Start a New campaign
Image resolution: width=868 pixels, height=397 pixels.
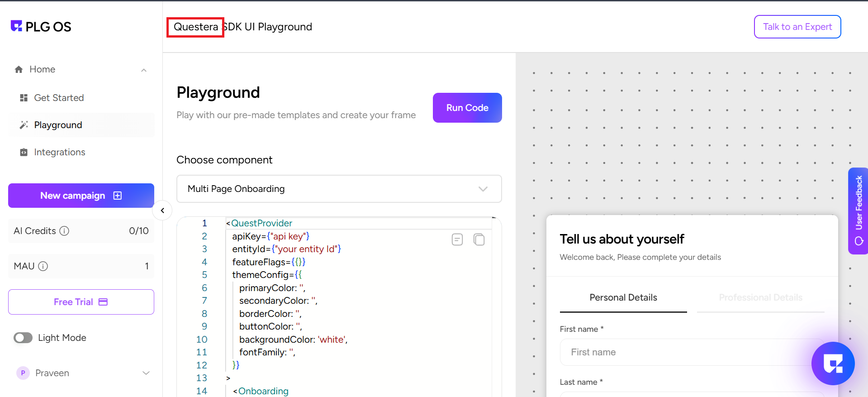(81, 196)
